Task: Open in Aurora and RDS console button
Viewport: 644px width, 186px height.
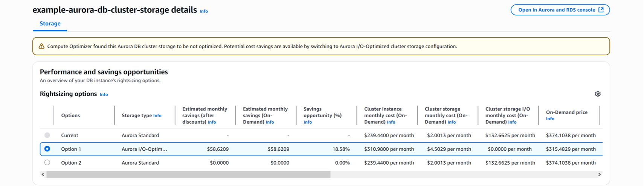Action: (560, 10)
